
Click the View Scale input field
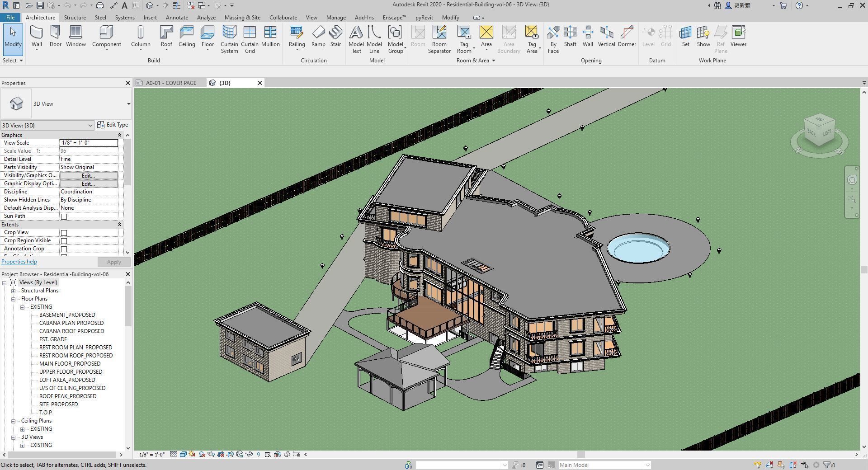coord(89,143)
